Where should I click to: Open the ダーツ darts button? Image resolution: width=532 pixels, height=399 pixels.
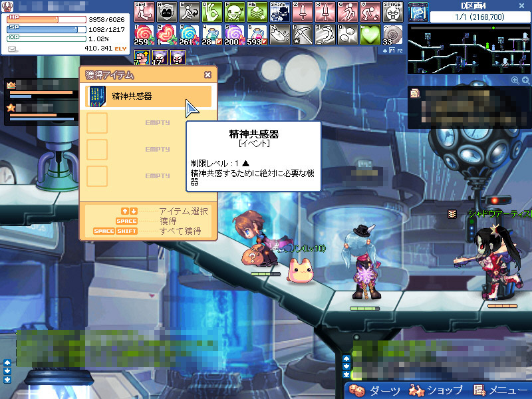(375, 390)
